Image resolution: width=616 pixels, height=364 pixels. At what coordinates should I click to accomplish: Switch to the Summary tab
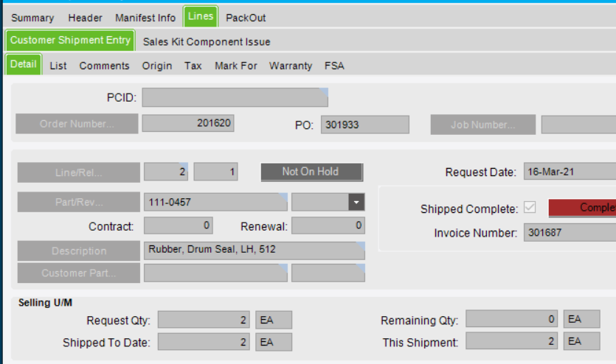(x=32, y=18)
